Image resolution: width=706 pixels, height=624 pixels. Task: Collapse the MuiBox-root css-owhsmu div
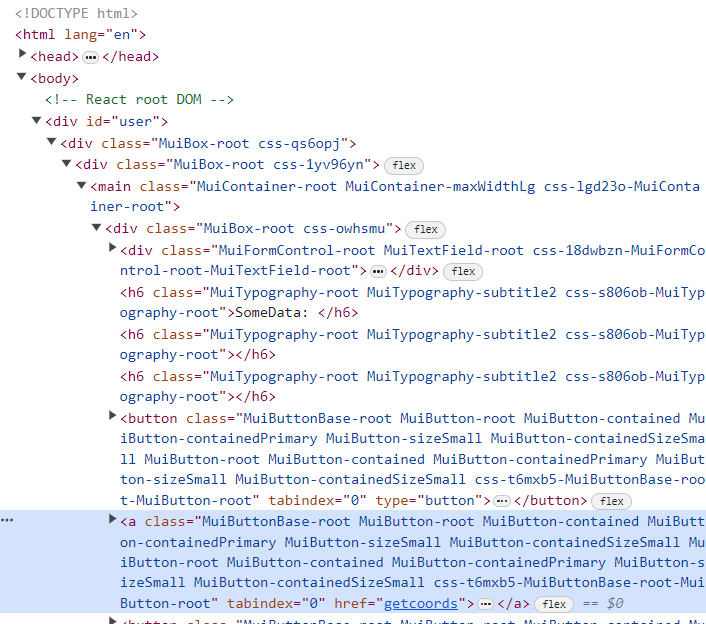point(96,227)
